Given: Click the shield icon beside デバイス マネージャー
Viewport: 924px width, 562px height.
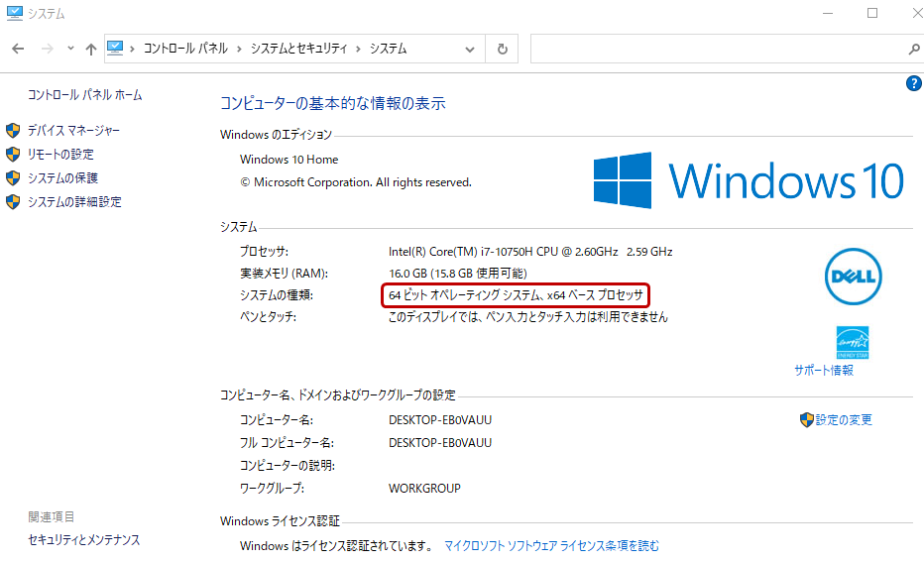Looking at the screenshot, I should 13,130.
